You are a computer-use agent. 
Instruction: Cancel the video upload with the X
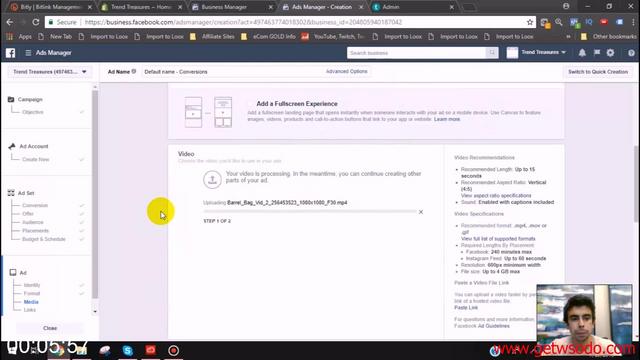point(421,212)
